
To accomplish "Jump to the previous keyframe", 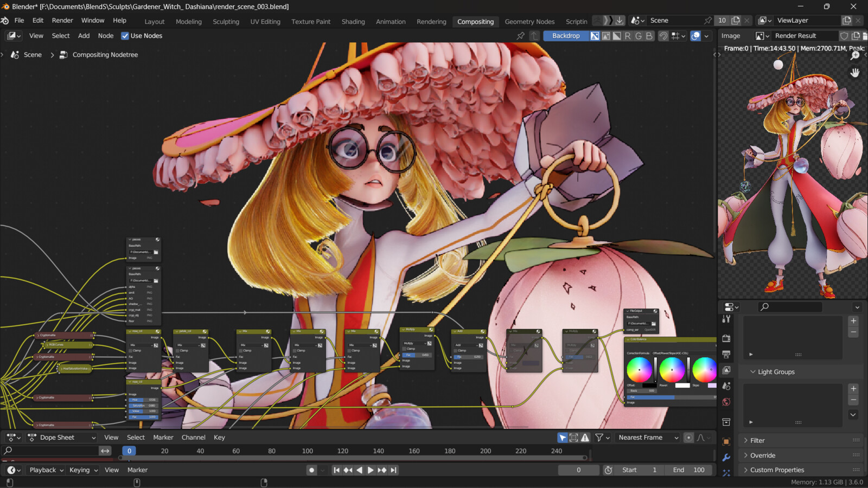I will click(348, 470).
